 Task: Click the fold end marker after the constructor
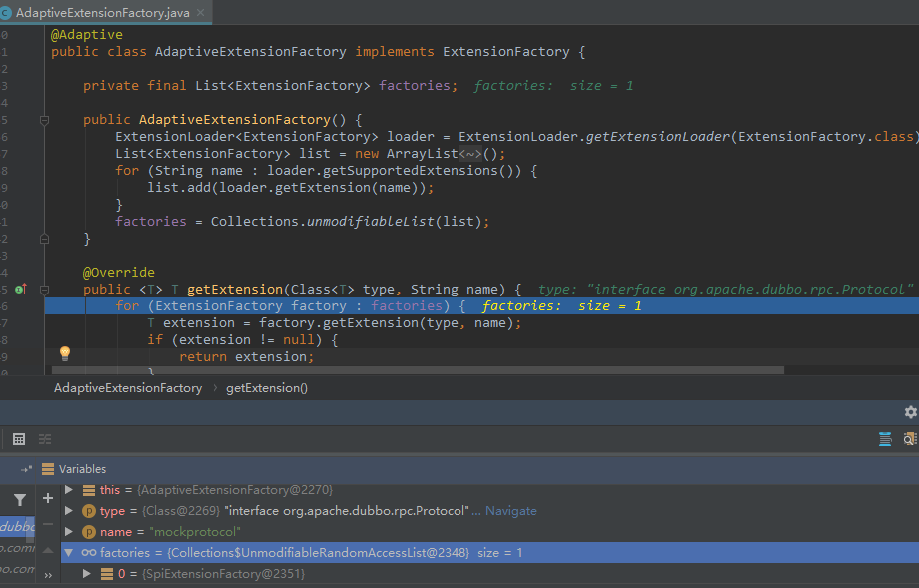44,239
